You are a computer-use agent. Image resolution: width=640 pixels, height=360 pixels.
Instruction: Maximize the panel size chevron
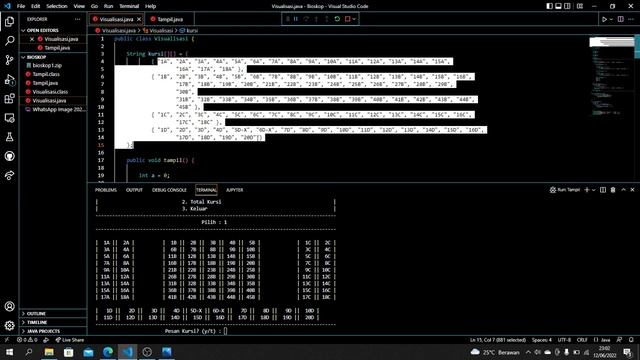click(623, 190)
